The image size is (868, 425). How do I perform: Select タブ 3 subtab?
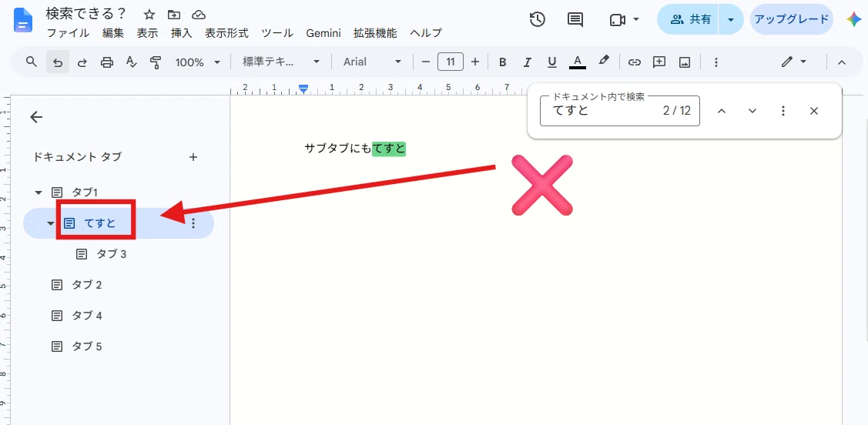pos(112,254)
